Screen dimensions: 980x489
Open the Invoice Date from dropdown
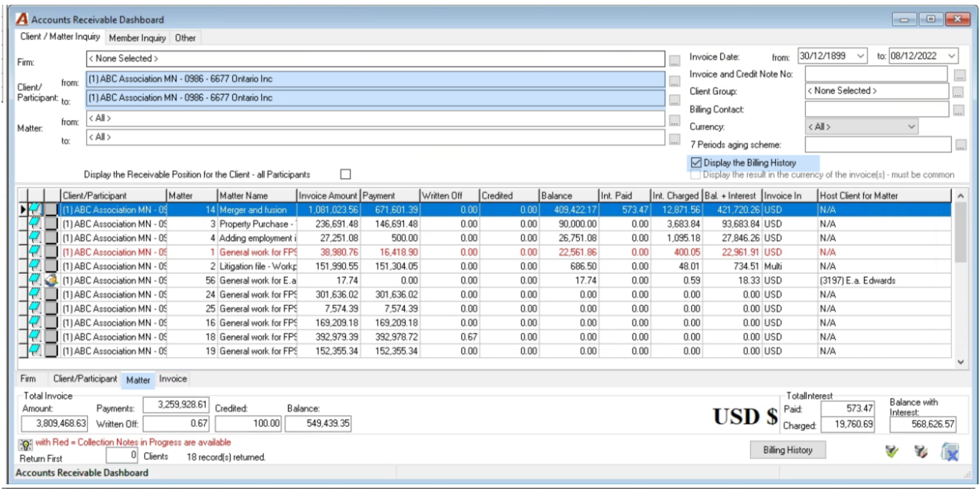(x=861, y=57)
